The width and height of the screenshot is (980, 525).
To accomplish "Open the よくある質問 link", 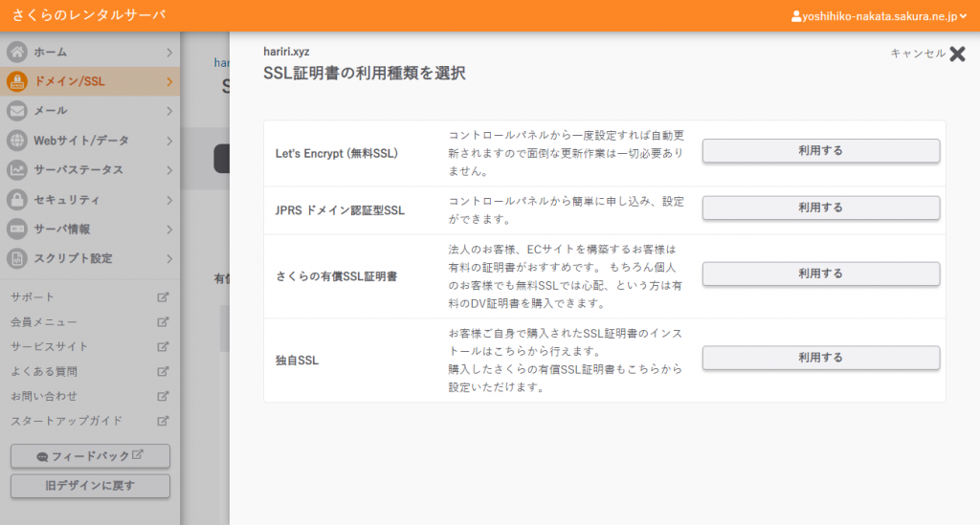I will 44,371.
